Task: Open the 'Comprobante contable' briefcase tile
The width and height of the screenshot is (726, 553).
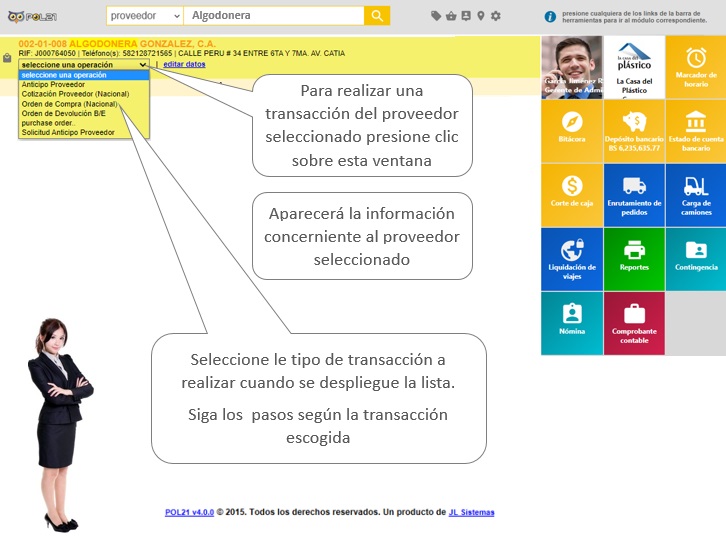Action: 634,323
